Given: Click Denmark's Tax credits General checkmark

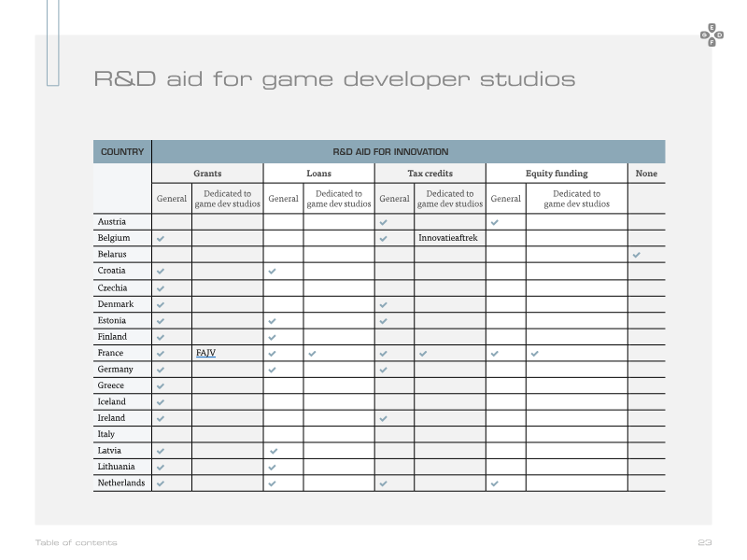Looking at the screenshot, I should pos(384,305).
